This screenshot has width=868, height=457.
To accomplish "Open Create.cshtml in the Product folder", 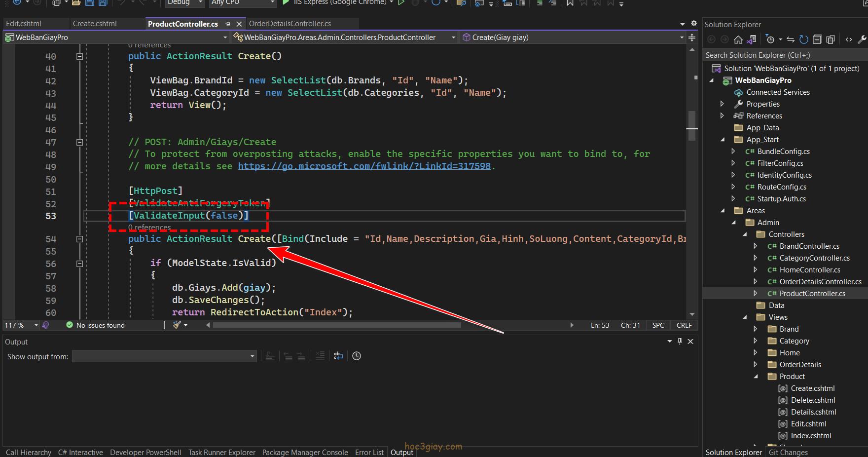I will tap(812, 388).
